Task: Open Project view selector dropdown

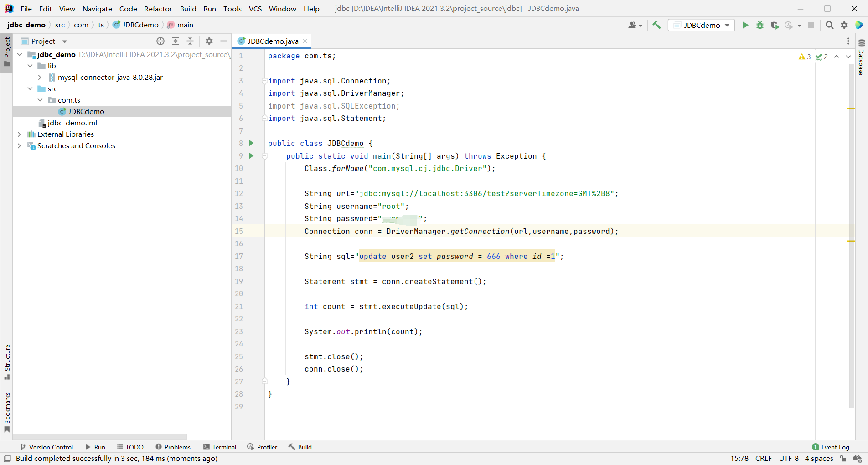Action: coord(44,41)
